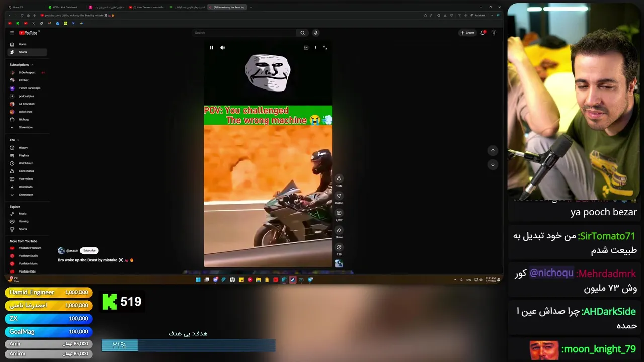Image resolution: width=644 pixels, height=362 pixels.
Task: Go to the next Short arrow
Action: click(x=493, y=164)
